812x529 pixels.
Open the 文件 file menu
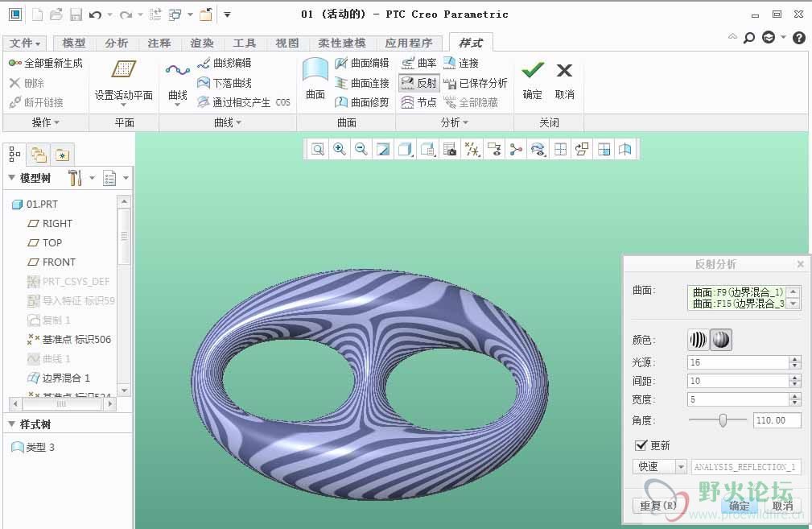[24, 43]
